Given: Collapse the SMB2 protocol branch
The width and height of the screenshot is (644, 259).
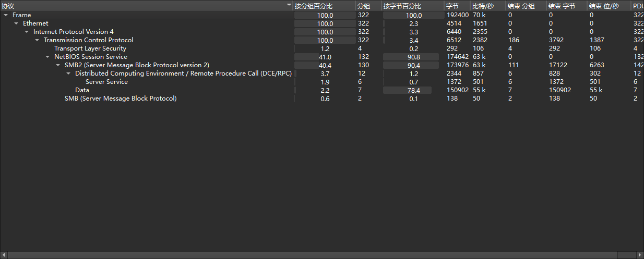Looking at the screenshot, I should click(58, 65).
